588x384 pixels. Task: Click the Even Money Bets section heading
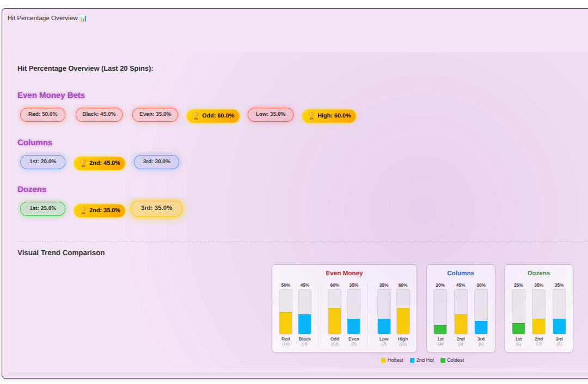51,95
